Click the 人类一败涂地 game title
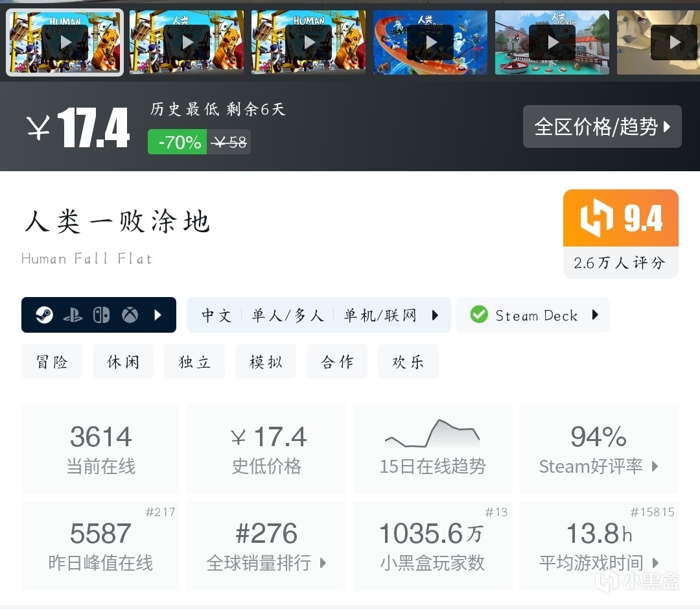This screenshot has height=609, width=700. point(117,221)
